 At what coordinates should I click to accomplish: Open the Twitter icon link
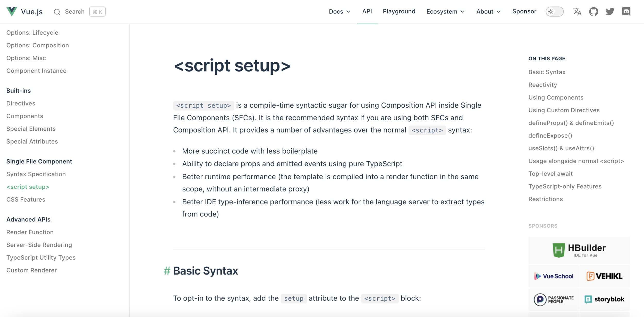(x=610, y=12)
